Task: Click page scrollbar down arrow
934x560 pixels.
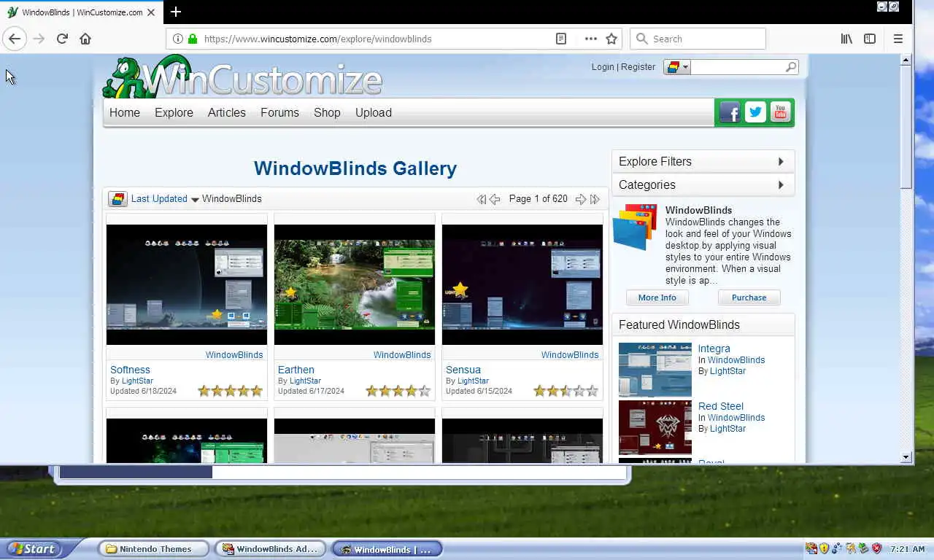Action: pyautogui.click(x=906, y=457)
